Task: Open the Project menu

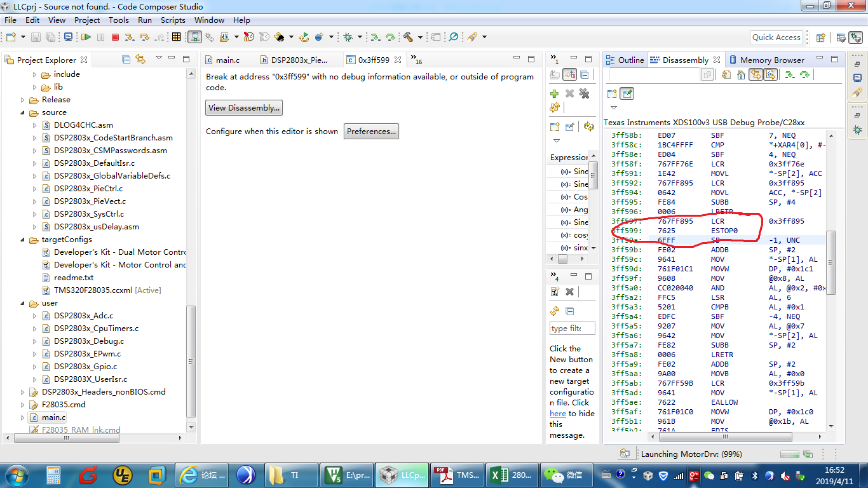Action: tap(87, 20)
